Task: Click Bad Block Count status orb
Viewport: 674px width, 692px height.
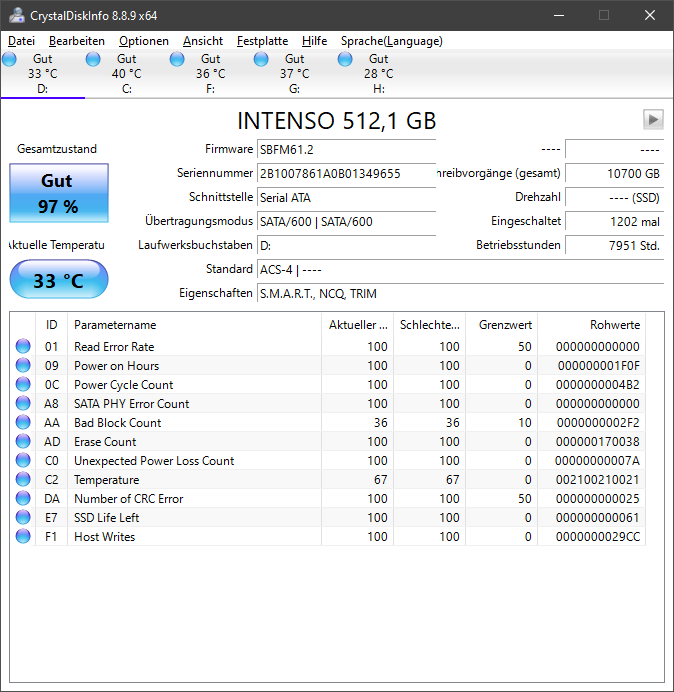Action: click(x=23, y=422)
